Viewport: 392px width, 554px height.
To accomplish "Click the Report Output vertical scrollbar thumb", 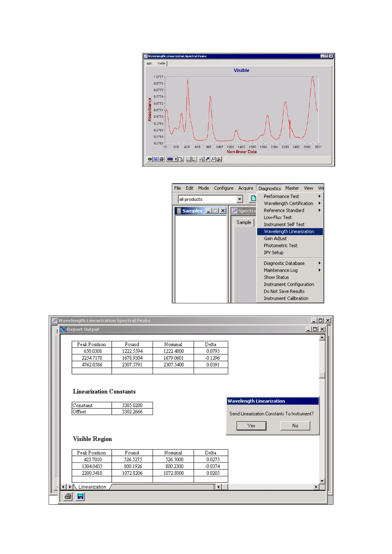I will tap(322, 375).
